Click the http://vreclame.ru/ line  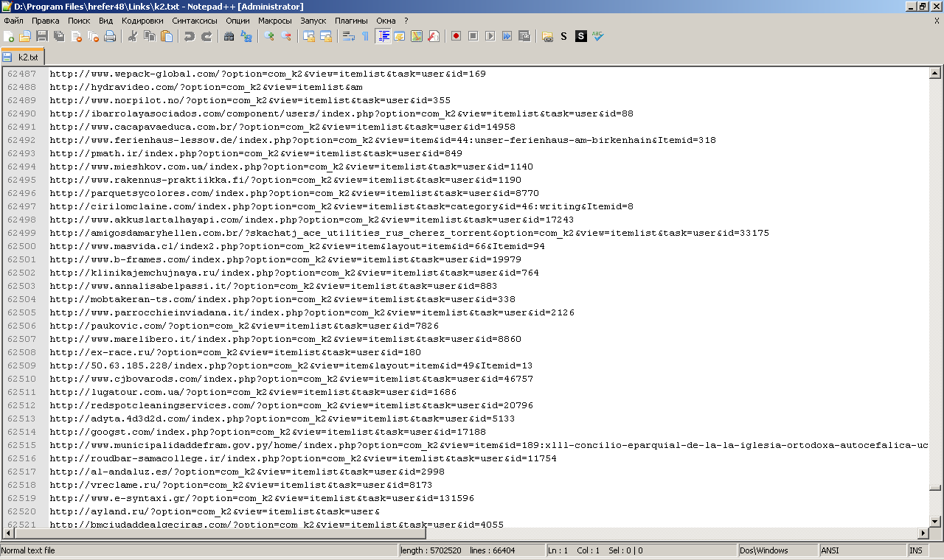[x=240, y=485]
